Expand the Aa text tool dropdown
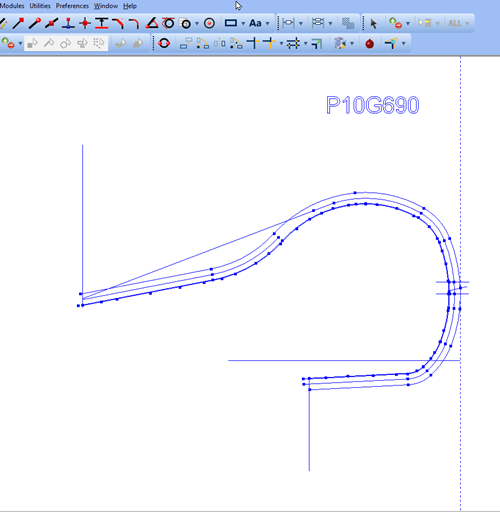This screenshot has height=512, width=500. click(267, 23)
